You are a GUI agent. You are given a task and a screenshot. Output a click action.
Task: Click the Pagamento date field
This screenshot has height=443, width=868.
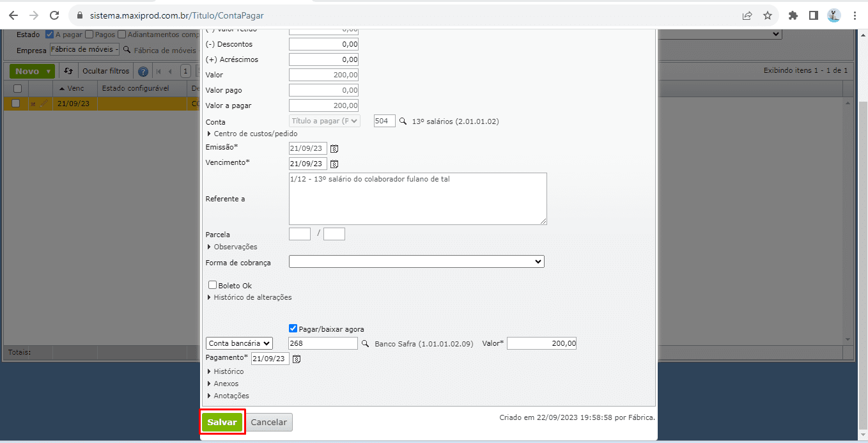(x=270, y=359)
